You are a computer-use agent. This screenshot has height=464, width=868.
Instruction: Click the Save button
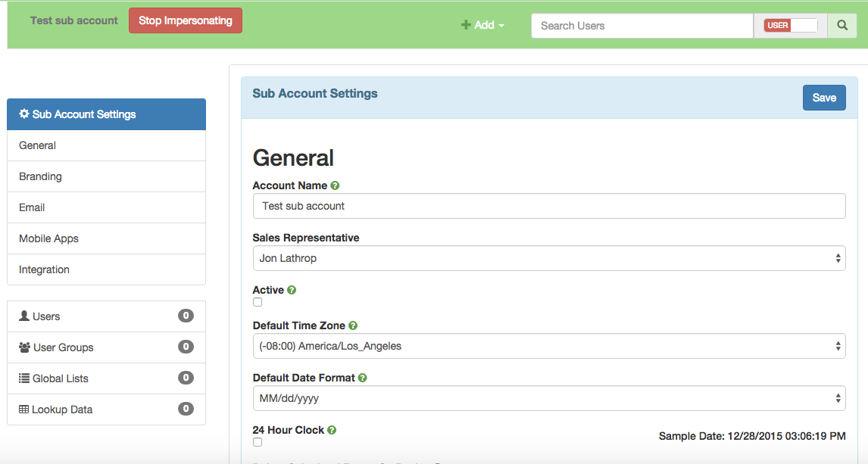pyautogui.click(x=823, y=98)
